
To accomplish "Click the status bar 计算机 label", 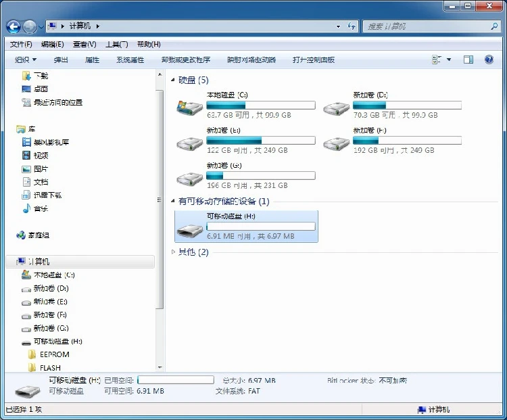I will point(439,410).
